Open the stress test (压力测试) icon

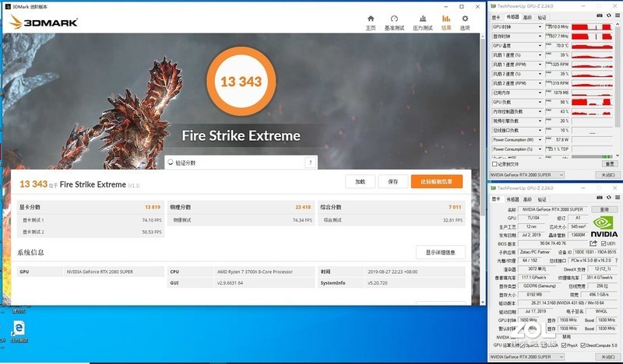pyautogui.click(x=421, y=22)
